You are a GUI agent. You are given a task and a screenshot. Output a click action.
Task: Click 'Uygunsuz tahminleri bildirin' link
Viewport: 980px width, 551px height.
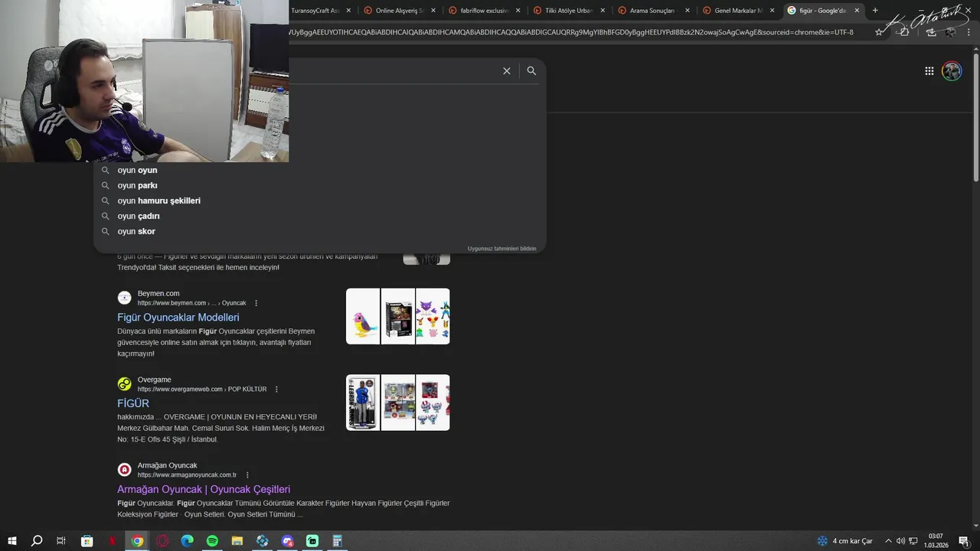tap(501, 249)
